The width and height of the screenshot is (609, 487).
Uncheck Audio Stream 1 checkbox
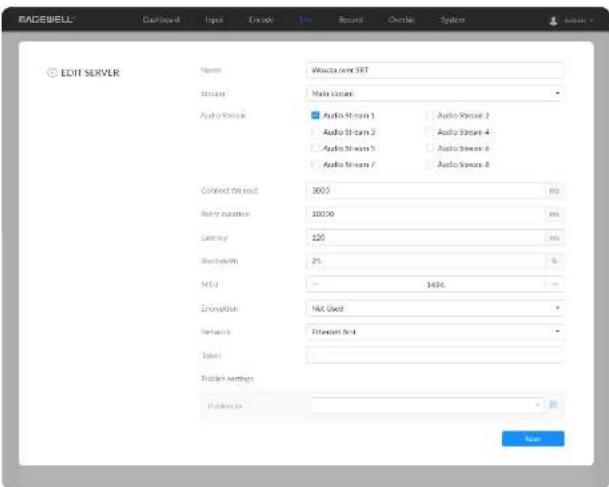315,115
